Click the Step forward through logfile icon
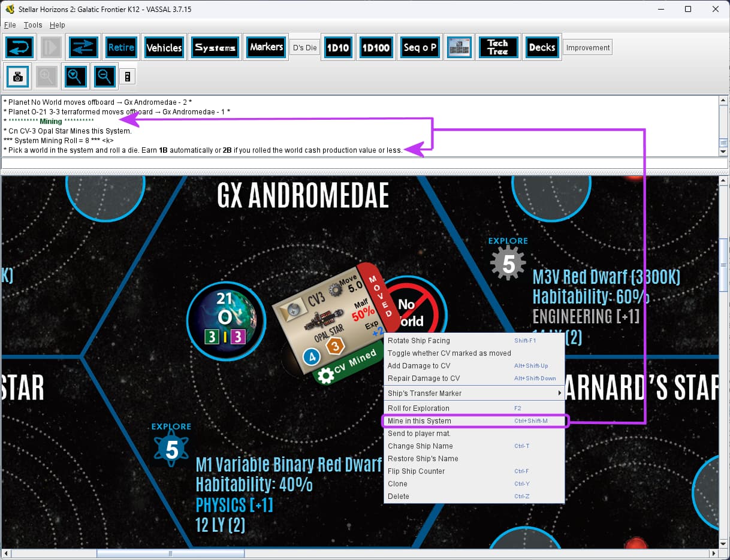730x560 pixels. (50, 47)
